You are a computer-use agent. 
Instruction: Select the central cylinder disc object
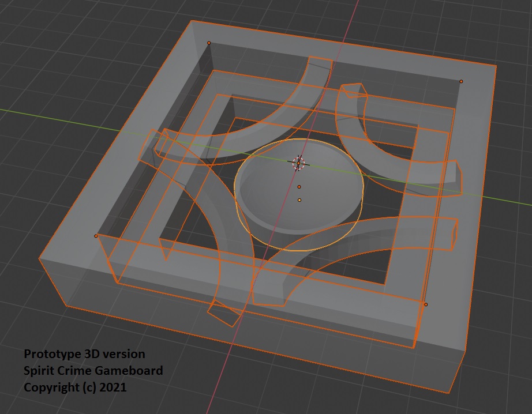pos(298,195)
